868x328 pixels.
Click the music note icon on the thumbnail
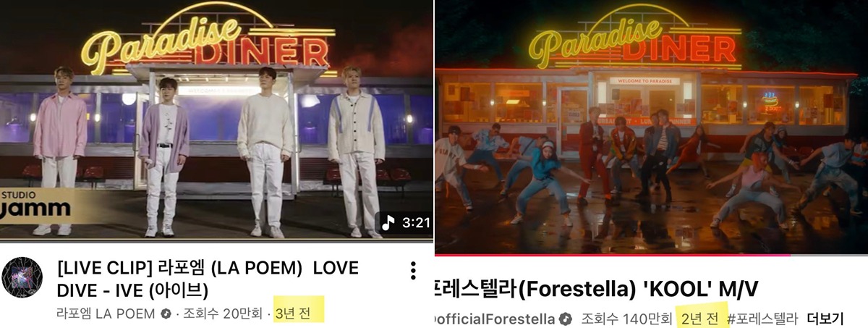388,222
